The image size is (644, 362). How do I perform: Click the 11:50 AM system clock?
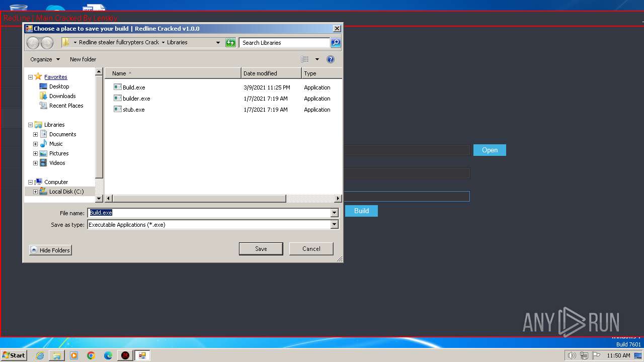(x=618, y=355)
